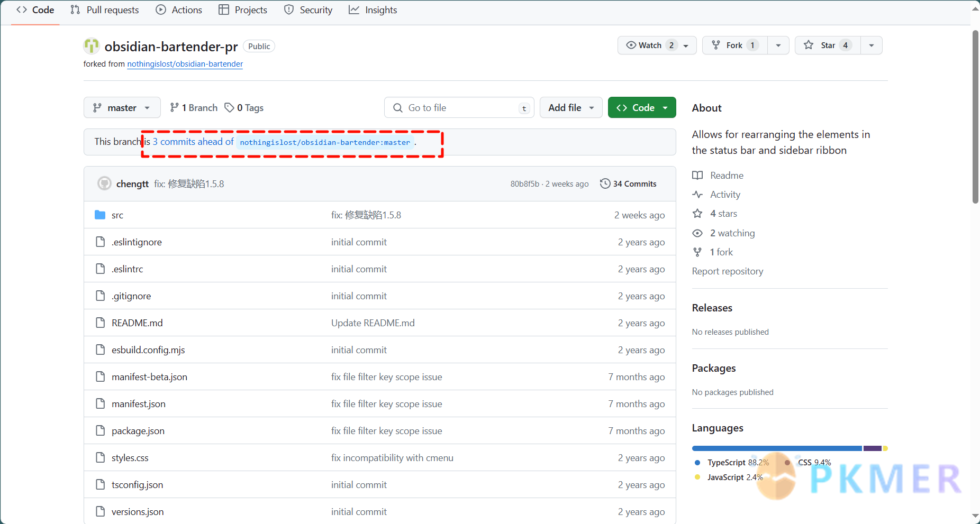Image resolution: width=980 pixels, height=524 pixels.
Task: Click the tsconfig.json file icon
Action: coord(100,484)
